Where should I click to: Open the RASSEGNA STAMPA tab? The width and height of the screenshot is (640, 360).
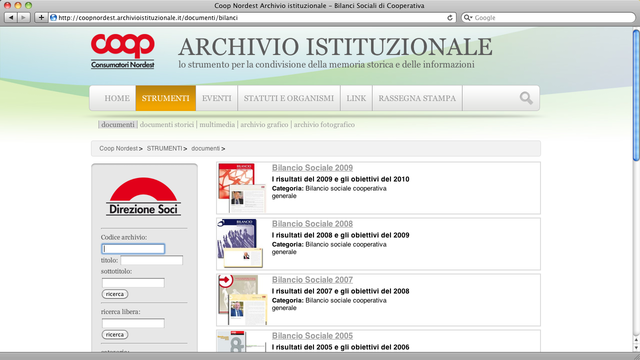417,98
